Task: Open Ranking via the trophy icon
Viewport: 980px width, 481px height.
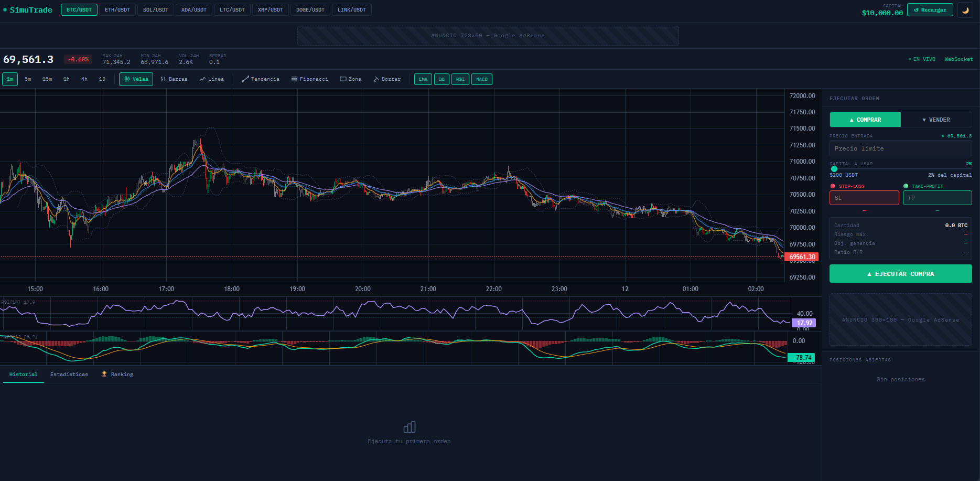Action: tap(116, 374)
